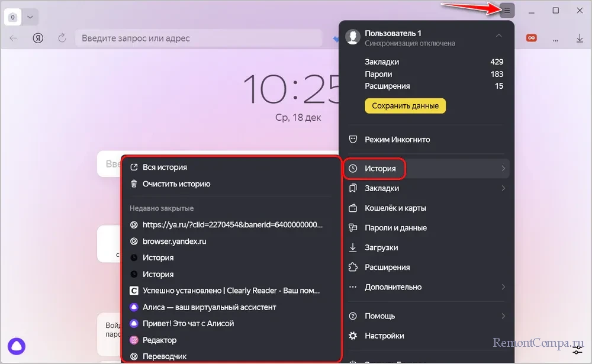Screen dimensions: 592x364
Task: Expand the Помощь submenu arrow
Action: (503, 316)
